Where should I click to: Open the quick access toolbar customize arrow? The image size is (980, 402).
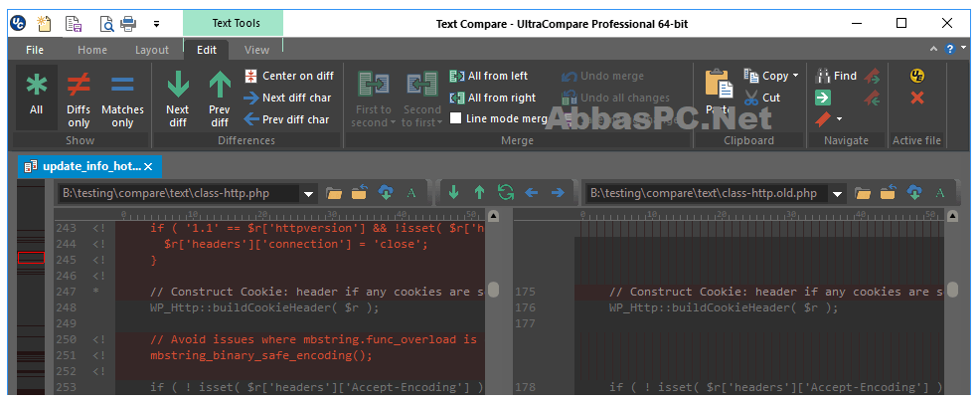coord(156,25)
